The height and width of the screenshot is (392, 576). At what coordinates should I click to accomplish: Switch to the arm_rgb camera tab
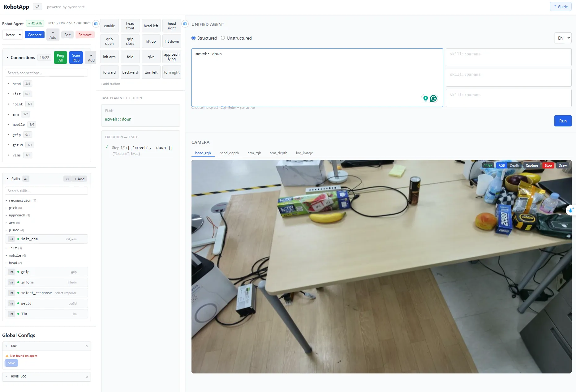coord(254,153)
